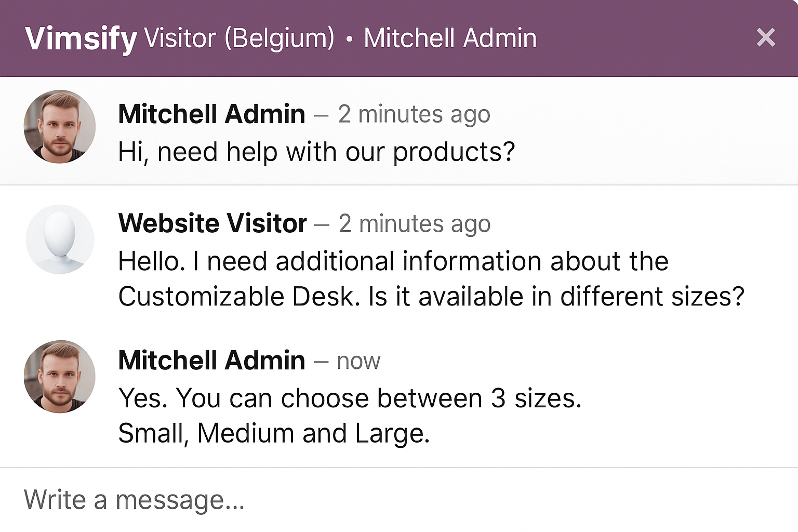Click the bullet separator in the header title
The width and height of the screenshot is (798, 532).
(x=349, y=39)
